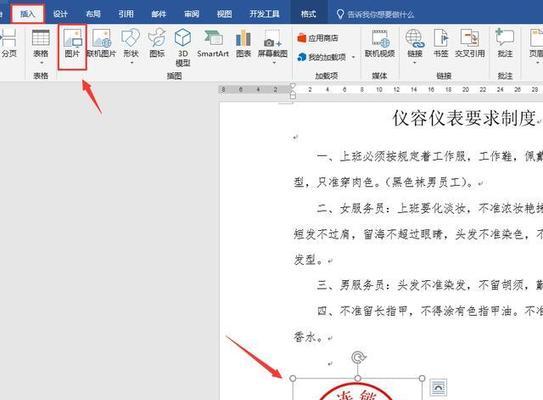Insert a SmartArt graphic
Image resolution: width=543 pixels, height=400 pixels.
(x=213, y=43)
